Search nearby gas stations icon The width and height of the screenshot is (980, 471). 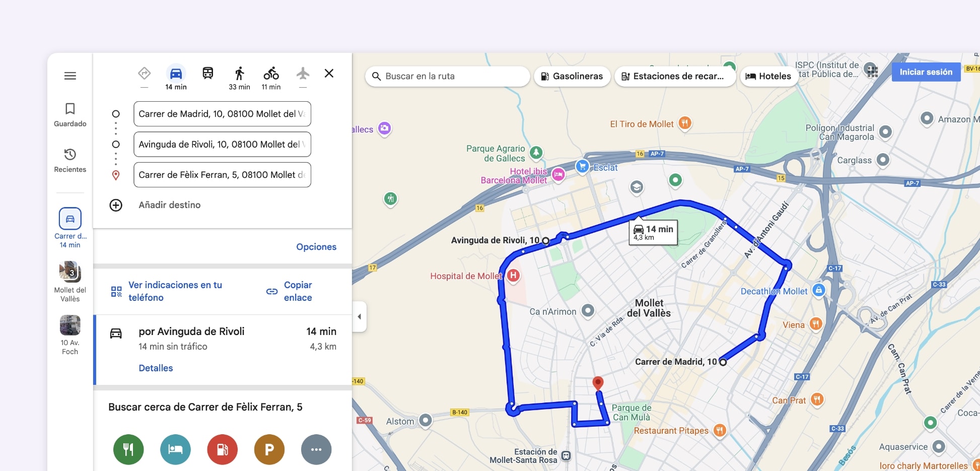pos(222,449)
